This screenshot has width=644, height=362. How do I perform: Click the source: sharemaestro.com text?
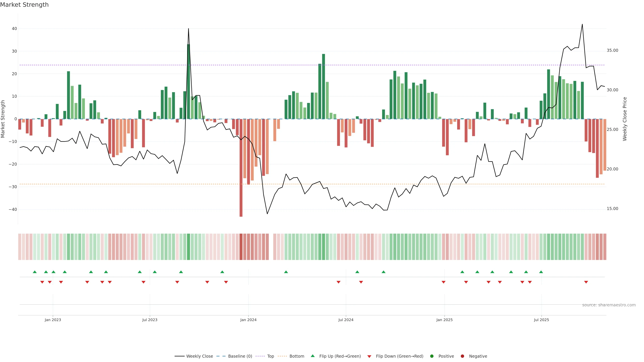click(609, 305)
